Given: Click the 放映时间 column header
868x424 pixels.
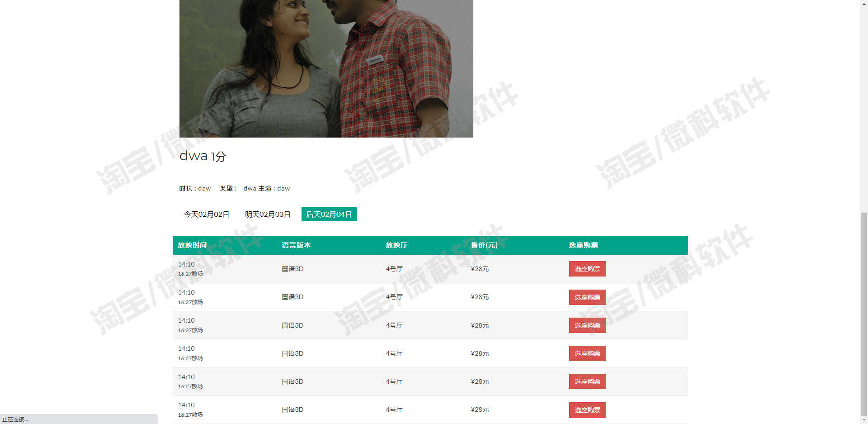Looking at the screenshot, I should tap(192, 245).
